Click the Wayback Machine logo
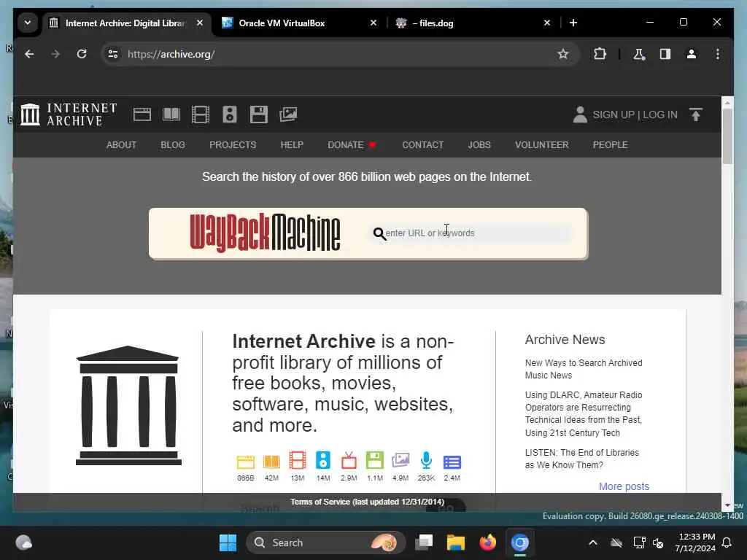The height and width of the screenshot is (560, 747). pyautogui.click(x=265, y=233)
